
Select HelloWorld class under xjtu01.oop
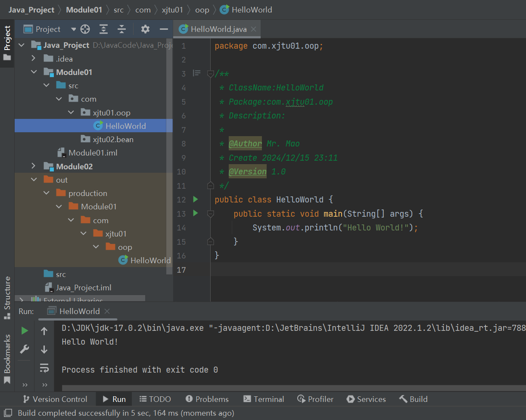coord(93,126)
